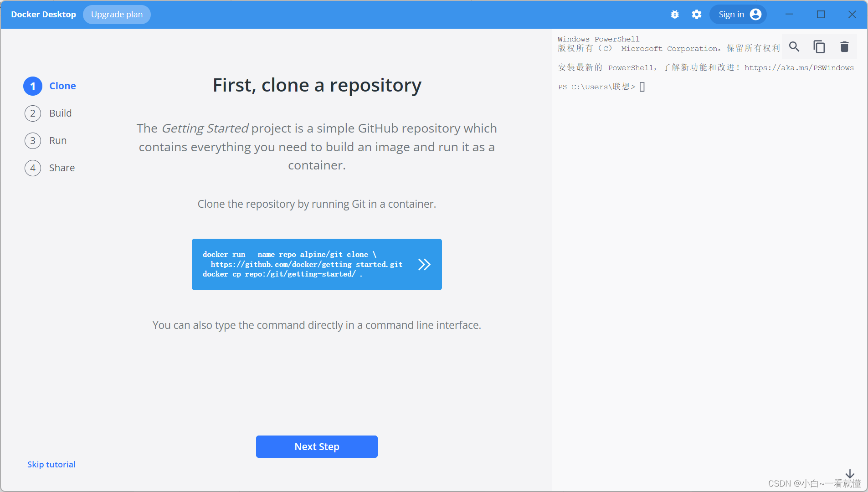Copy terminal output to clipboard
The width and height of the screenshot is (868, 492).
tap(819, 46)
